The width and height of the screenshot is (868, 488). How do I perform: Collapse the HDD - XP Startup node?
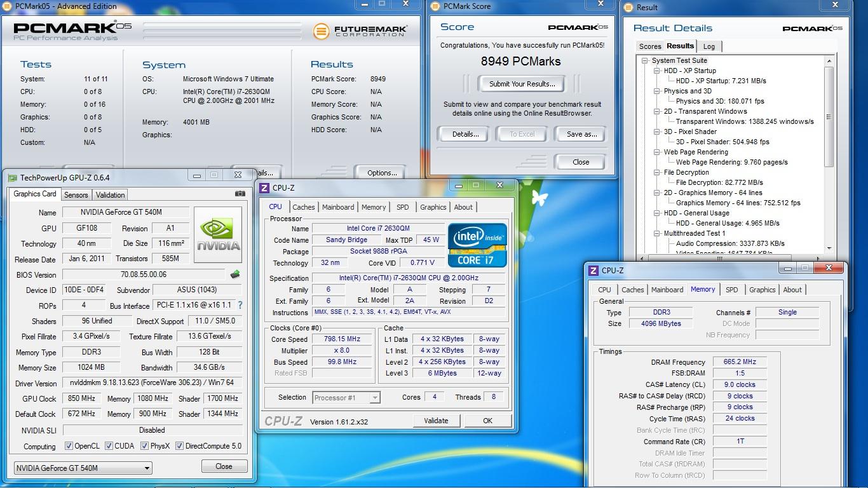[x=657, y=71]
